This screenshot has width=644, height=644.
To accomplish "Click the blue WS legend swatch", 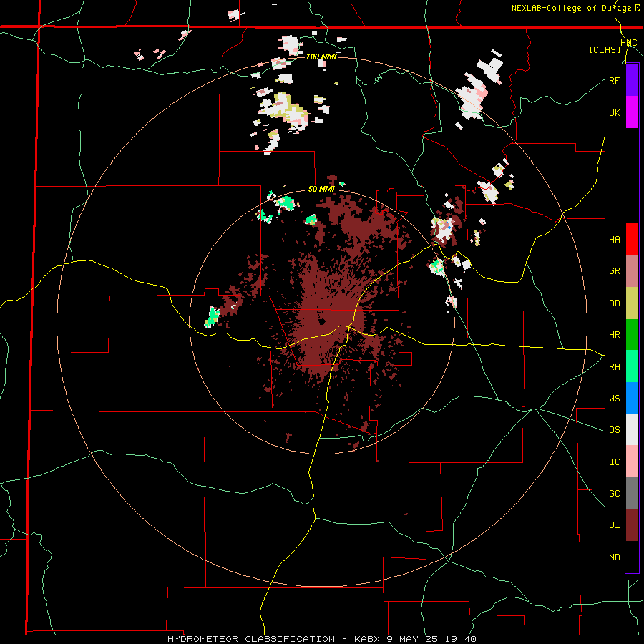I will 632,398.
